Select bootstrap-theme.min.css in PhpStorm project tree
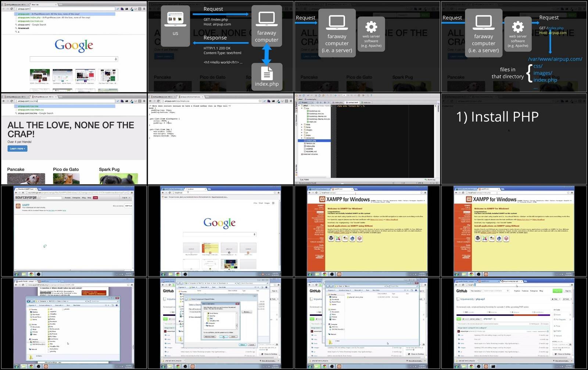Image resolution: width=588 pixels, height=370 pixels. click(318, 119)
